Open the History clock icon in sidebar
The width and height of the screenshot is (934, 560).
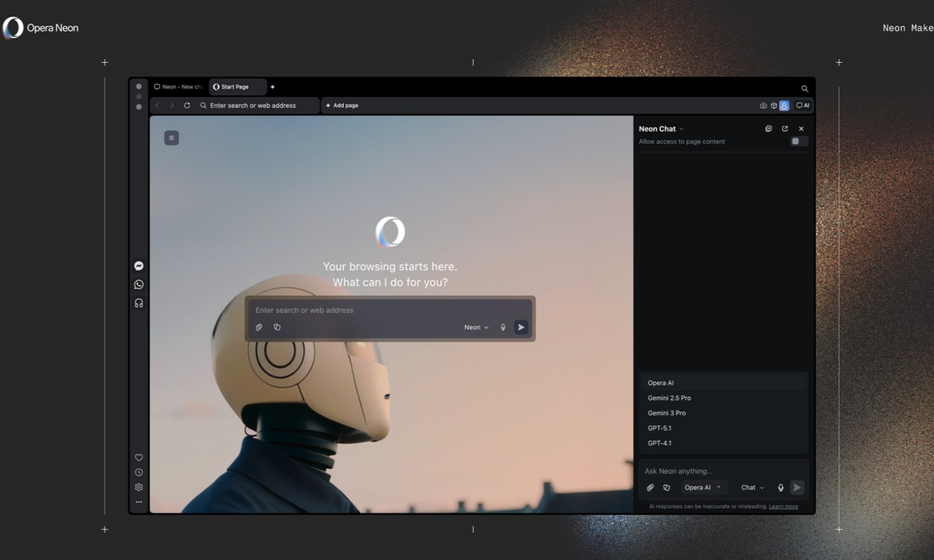point(139,472)
